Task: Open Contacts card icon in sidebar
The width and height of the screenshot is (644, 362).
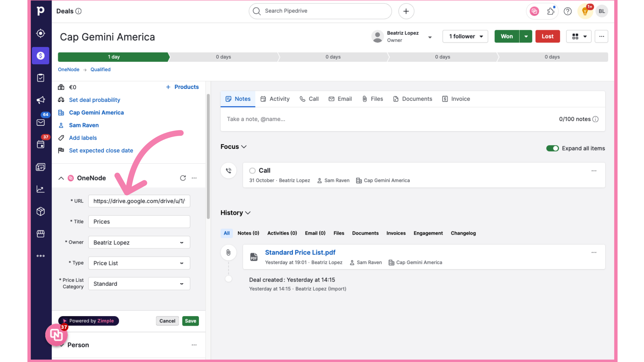Action: point(41,167)
